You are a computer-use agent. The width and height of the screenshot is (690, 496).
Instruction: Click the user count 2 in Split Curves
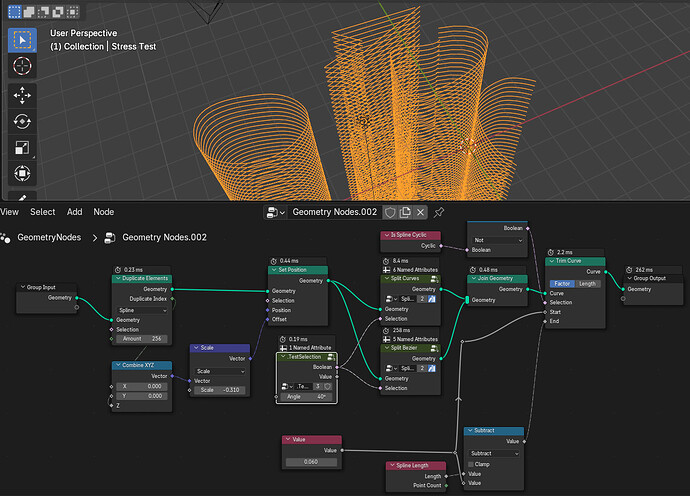422,299
